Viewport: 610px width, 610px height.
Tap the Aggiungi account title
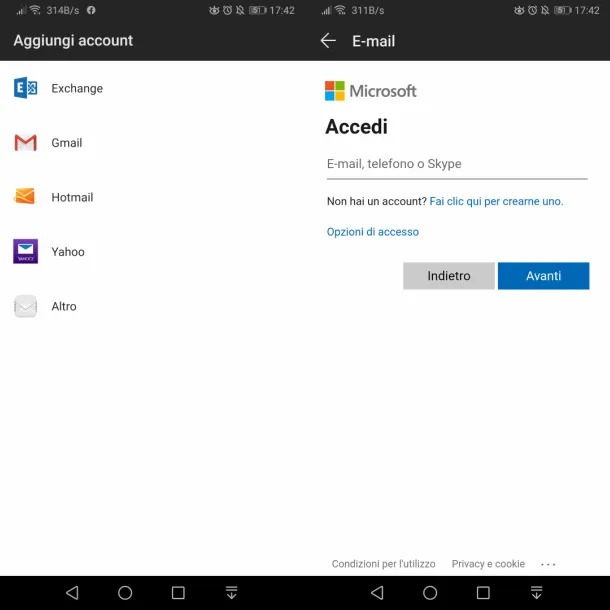(73, 40)
